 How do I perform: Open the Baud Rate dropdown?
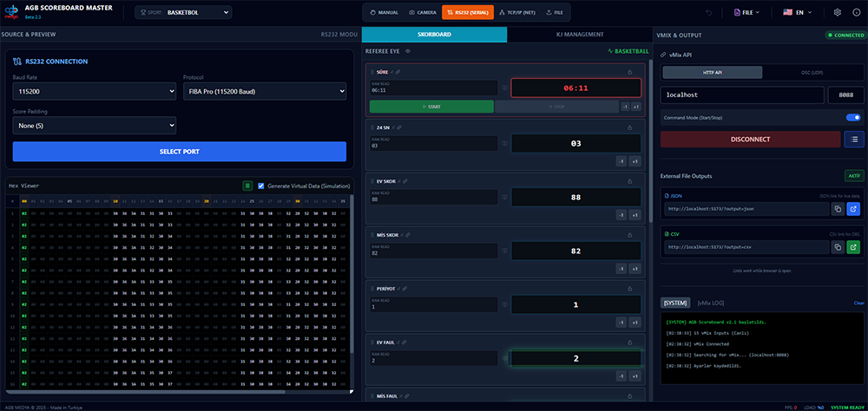95,90
